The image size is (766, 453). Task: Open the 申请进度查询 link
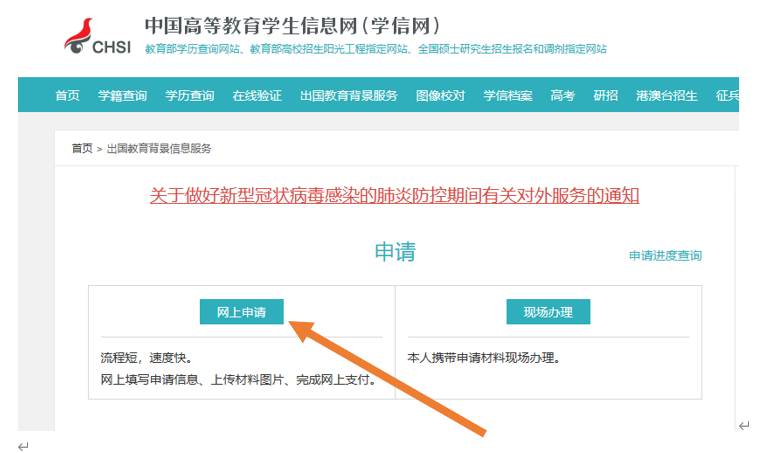point(665,255)
